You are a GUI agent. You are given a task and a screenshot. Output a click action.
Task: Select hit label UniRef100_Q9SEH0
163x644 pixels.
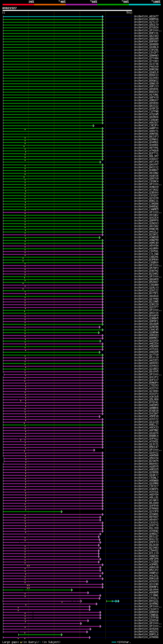click(x=146, y=103)
